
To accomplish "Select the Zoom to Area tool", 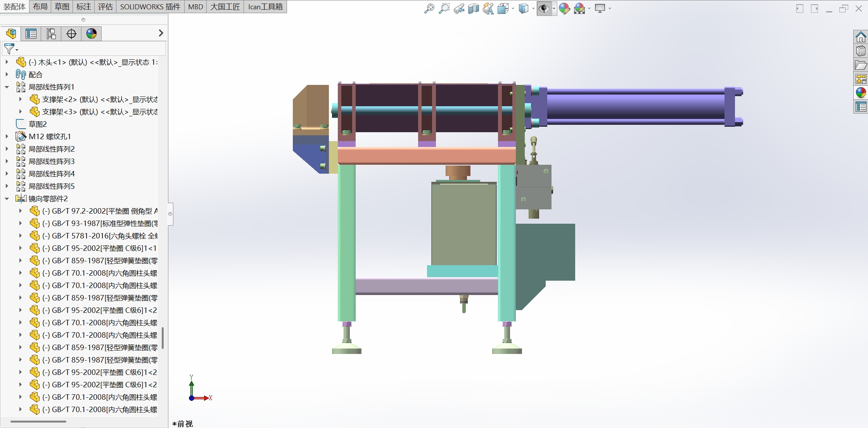I will 444,9.
